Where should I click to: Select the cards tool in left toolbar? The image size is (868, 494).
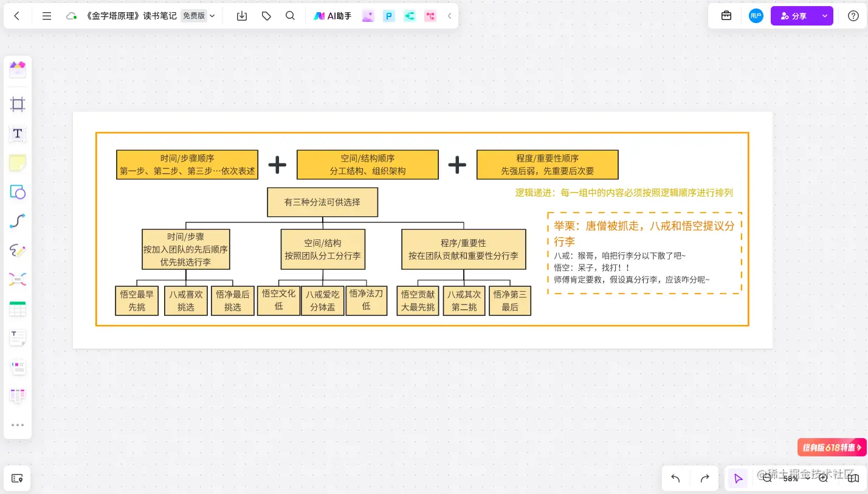tap(18, 367)
